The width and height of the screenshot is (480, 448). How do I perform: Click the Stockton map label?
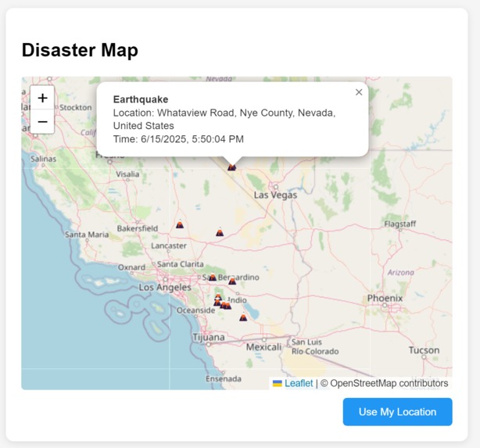pos(75,107)
